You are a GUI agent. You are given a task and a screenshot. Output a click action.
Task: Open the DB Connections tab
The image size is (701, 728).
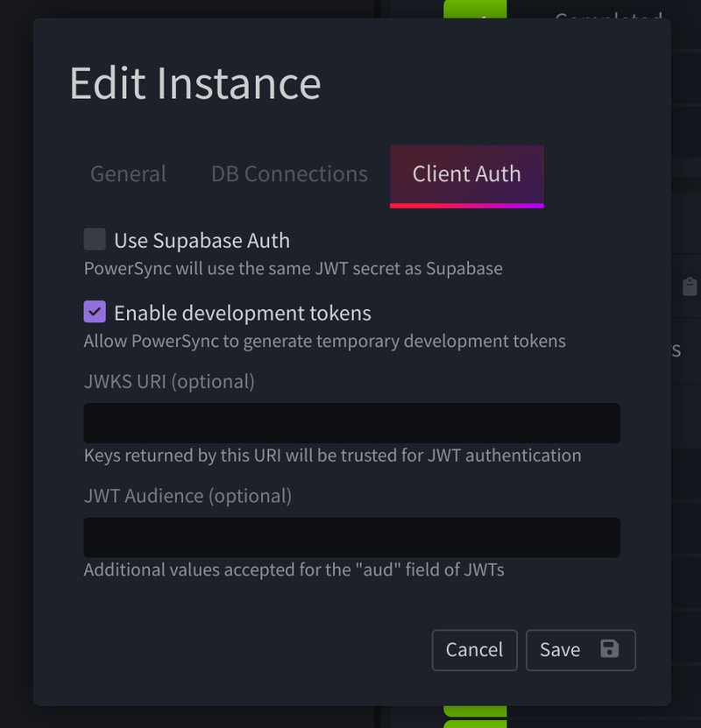point(289,174)
